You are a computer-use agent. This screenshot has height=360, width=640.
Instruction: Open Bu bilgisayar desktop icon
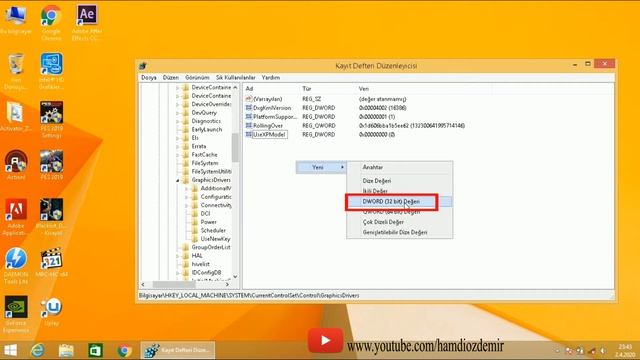coord(16,19)
